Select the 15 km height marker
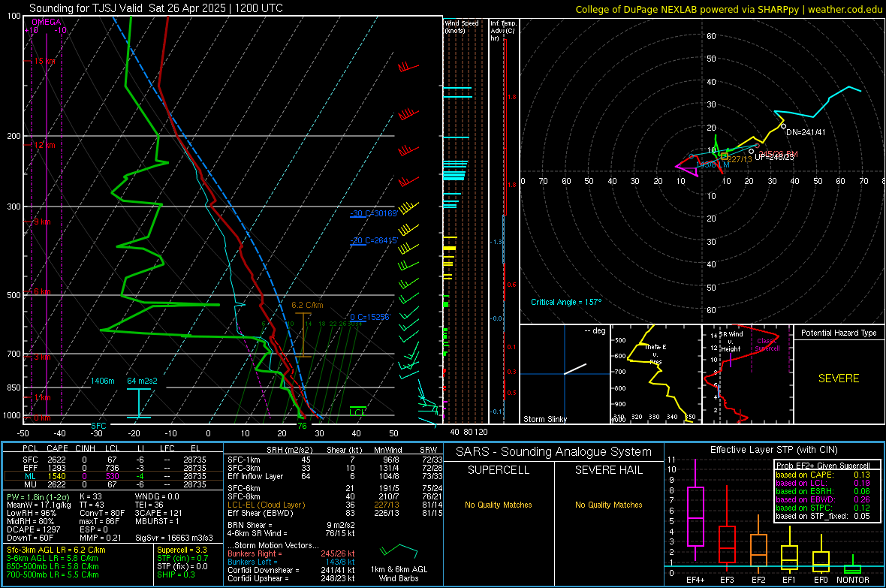The image size is (886, 588). (x=45, y=61)
